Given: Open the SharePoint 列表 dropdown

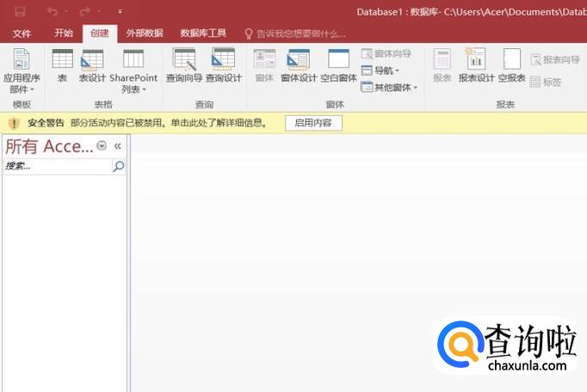Looking at the screenshot, I should point(133,71).
